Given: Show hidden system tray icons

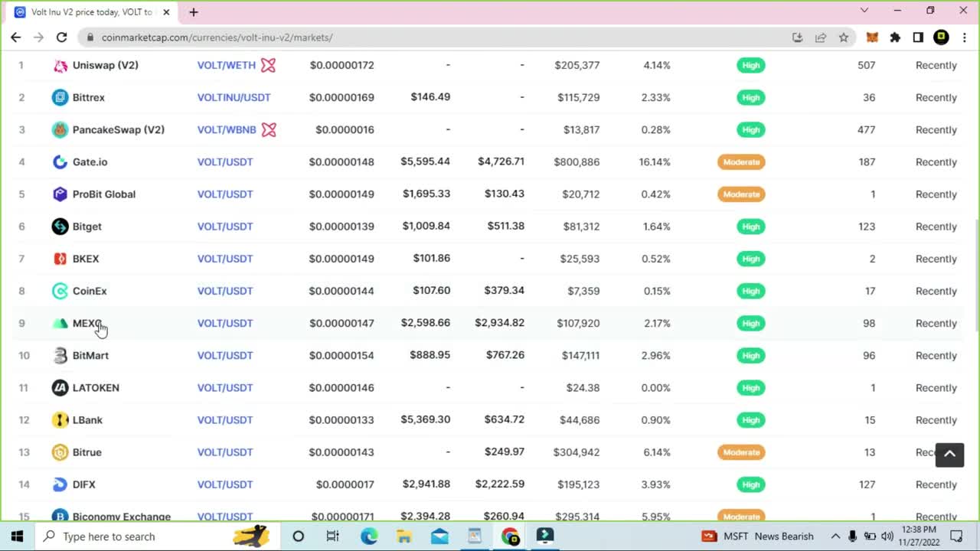Looking at the screenshot, I should tap(835, 536).
